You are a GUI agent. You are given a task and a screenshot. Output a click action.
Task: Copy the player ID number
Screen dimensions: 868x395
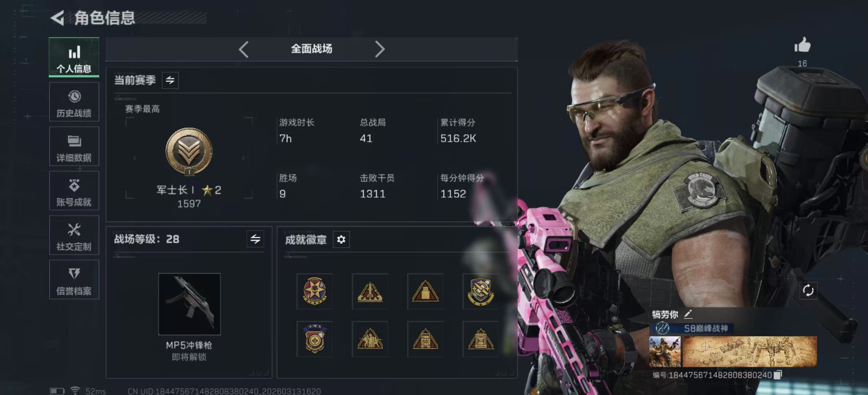click(x=778, y=375)
